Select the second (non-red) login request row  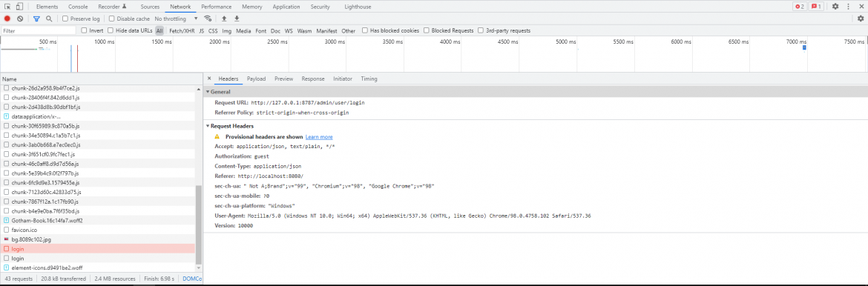[x=97, y=259]
